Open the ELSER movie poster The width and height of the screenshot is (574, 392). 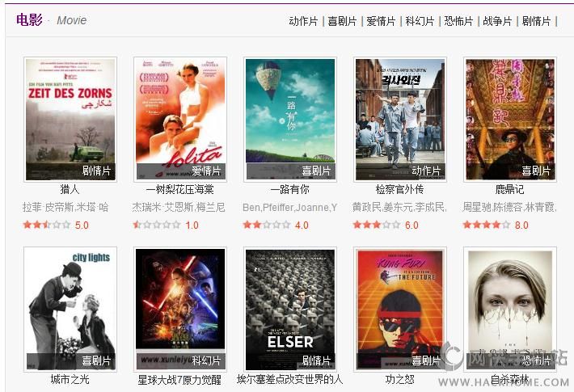(x=290, y=310)
